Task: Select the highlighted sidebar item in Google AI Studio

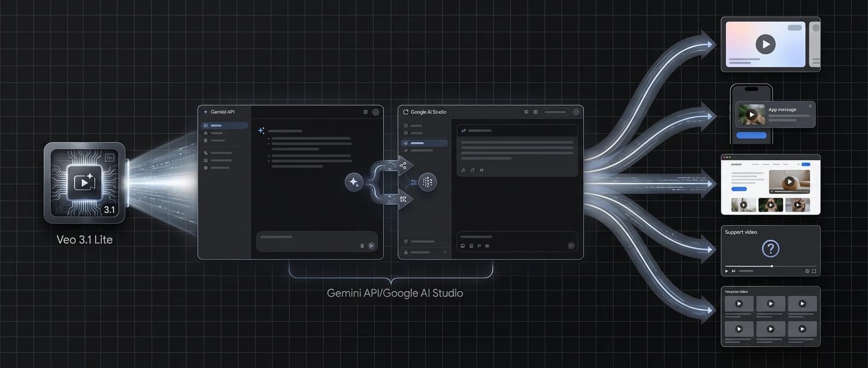Action: tap(425, 143)
